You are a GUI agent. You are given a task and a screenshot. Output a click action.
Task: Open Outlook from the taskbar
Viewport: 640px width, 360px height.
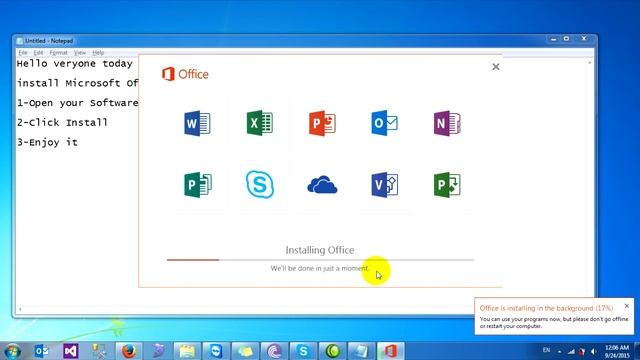coord(42,351)
